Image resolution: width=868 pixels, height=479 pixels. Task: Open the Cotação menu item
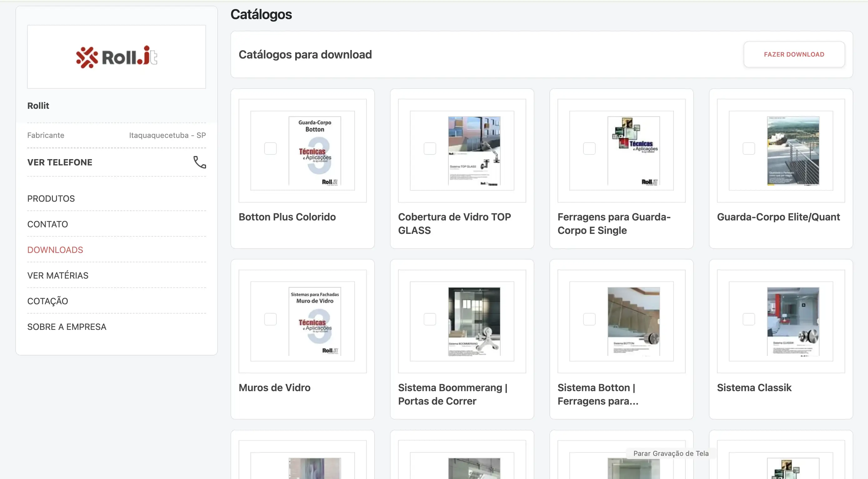48,301
